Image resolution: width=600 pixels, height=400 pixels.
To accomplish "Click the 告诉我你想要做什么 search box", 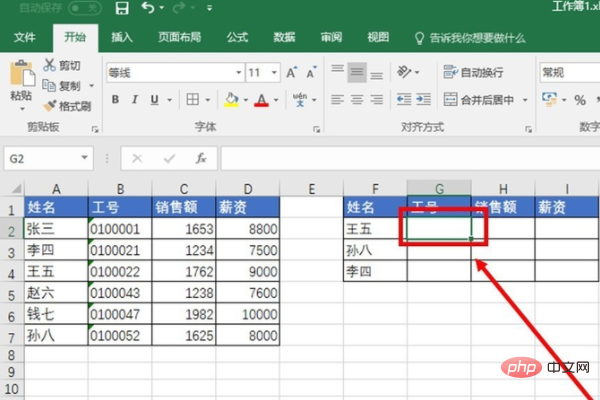I will (471, 38).
